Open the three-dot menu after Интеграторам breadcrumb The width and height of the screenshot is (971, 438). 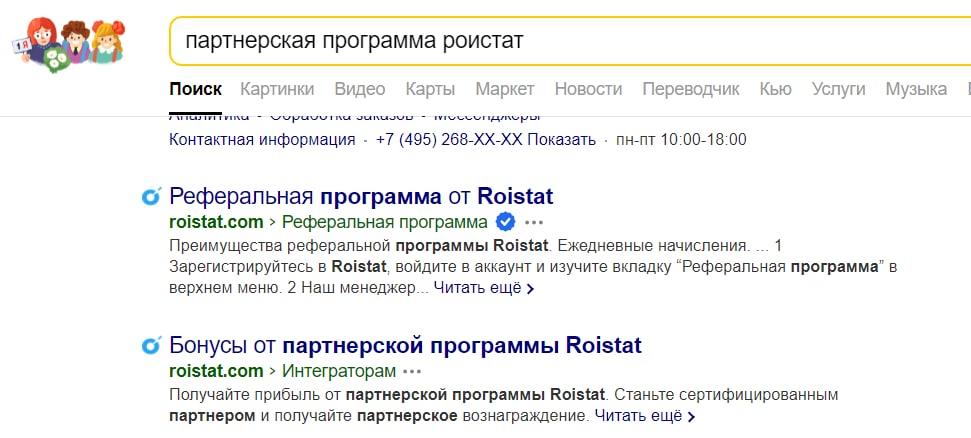tap(412, 371)
